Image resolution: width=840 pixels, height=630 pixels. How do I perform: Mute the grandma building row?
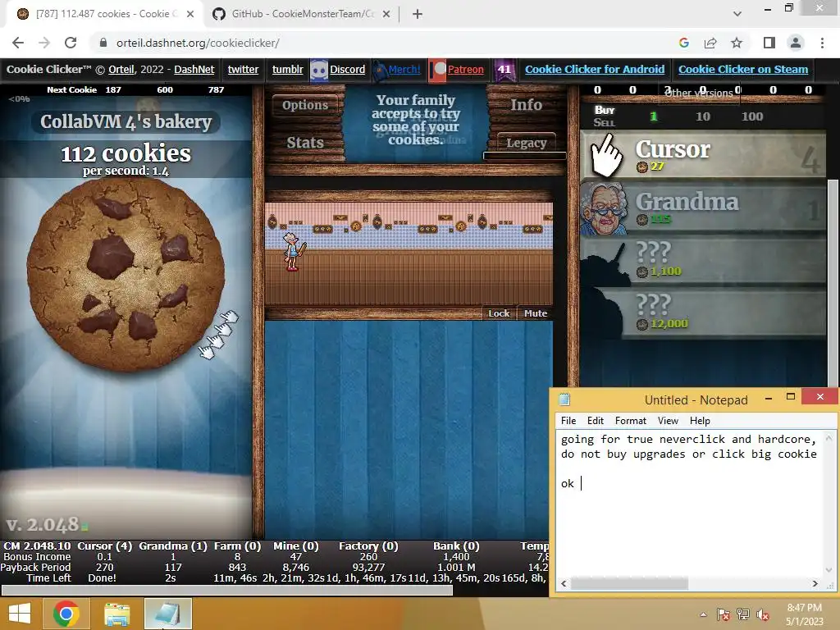535,313
